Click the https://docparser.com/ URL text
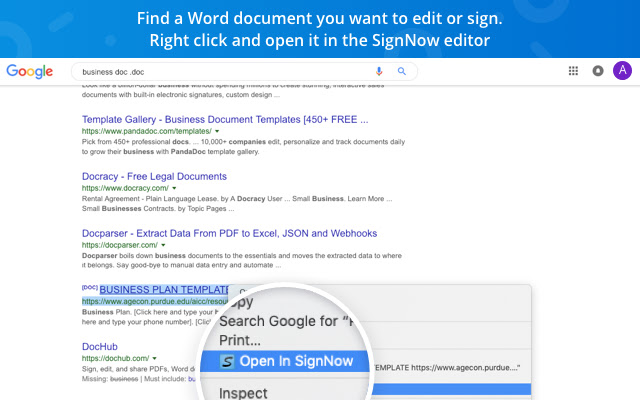Screen dimensions: 640x400 click(120, 245)
